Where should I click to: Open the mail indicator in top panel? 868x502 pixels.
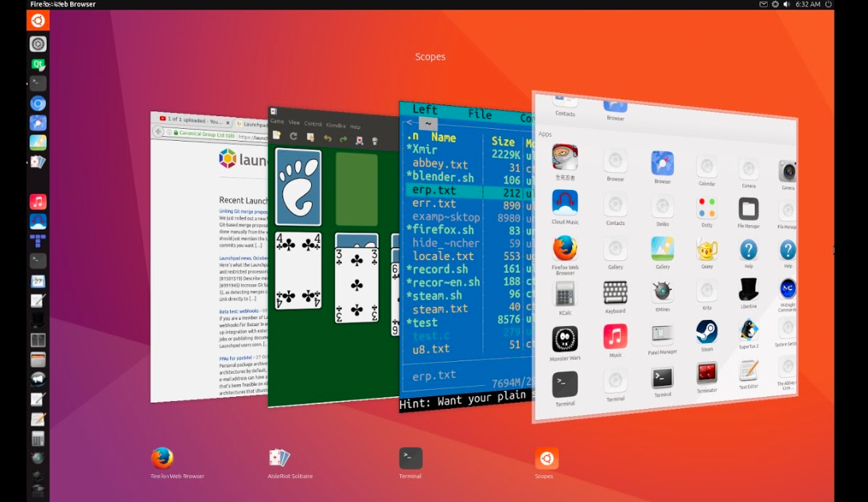point(763,5)
